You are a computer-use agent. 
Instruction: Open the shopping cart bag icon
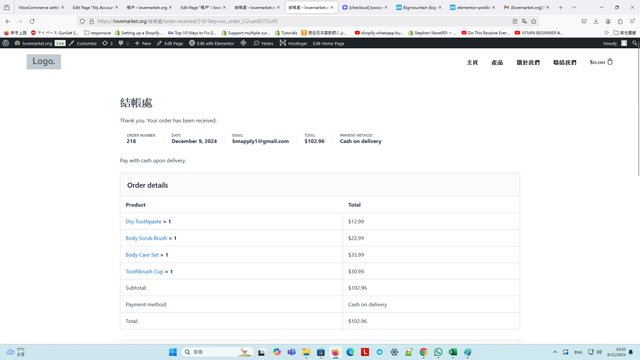point(610,62)
